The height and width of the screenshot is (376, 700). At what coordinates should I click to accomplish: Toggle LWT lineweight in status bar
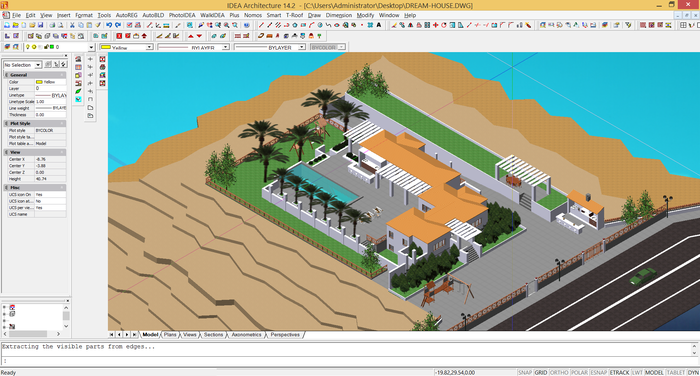pyautogui.click(x=637, y=372)
